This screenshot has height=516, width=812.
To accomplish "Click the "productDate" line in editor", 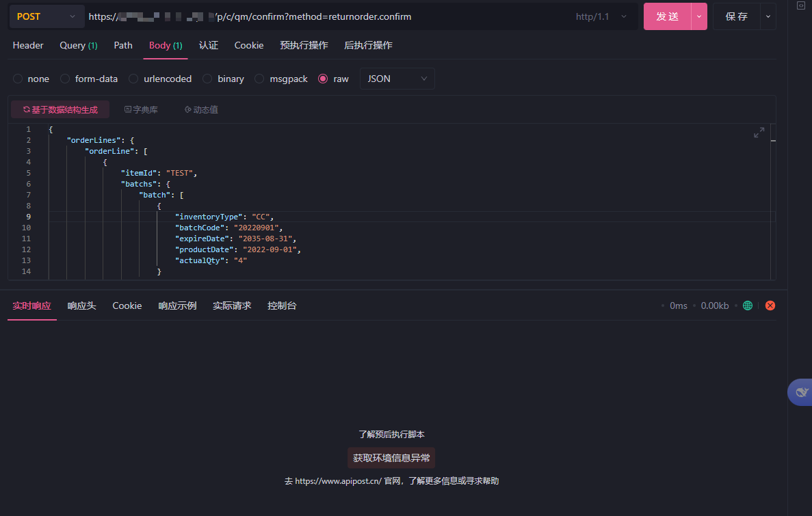I will point(237,249).
